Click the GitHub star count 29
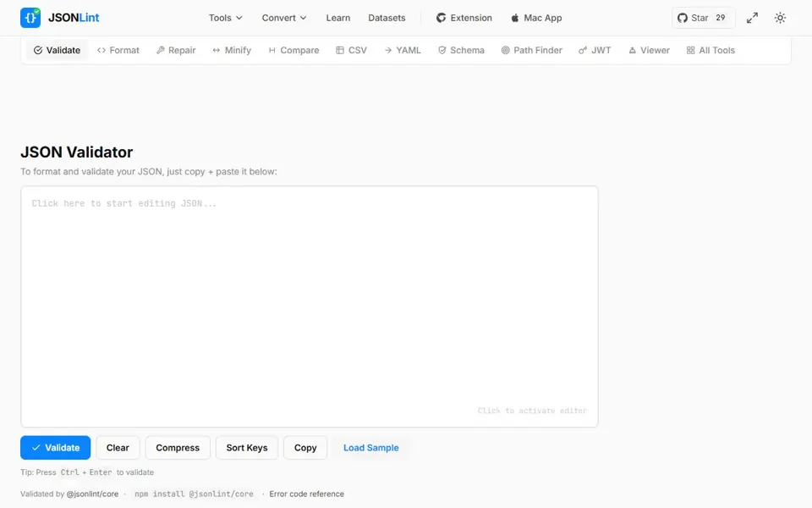The height and width of the screenshot is (508, 812). [x=721, y=18]
